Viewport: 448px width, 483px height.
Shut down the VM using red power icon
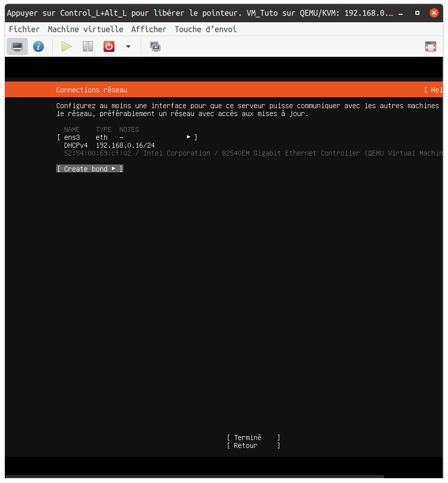click(x=109, y=47)
